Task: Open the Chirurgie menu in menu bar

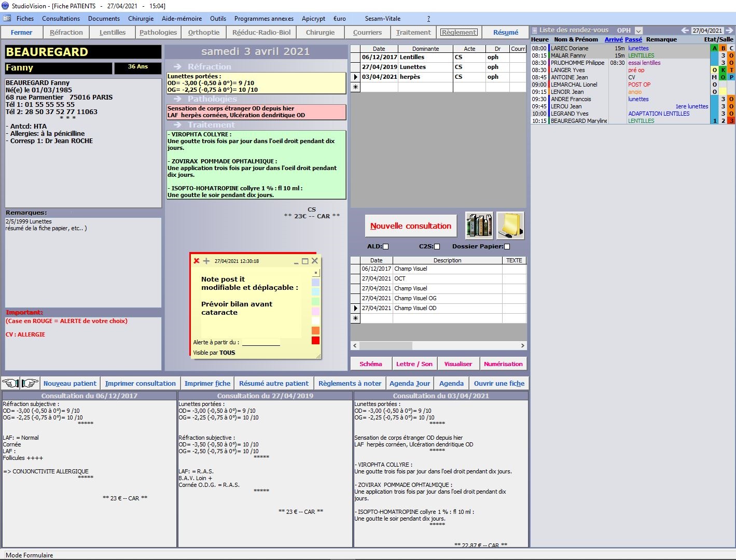Action: click(x=141, y=19)
